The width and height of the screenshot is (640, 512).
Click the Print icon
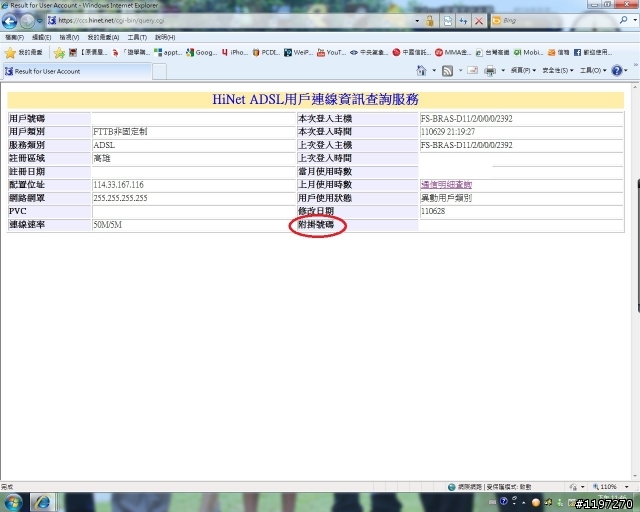pyautogui.click(x=490, y=71)
